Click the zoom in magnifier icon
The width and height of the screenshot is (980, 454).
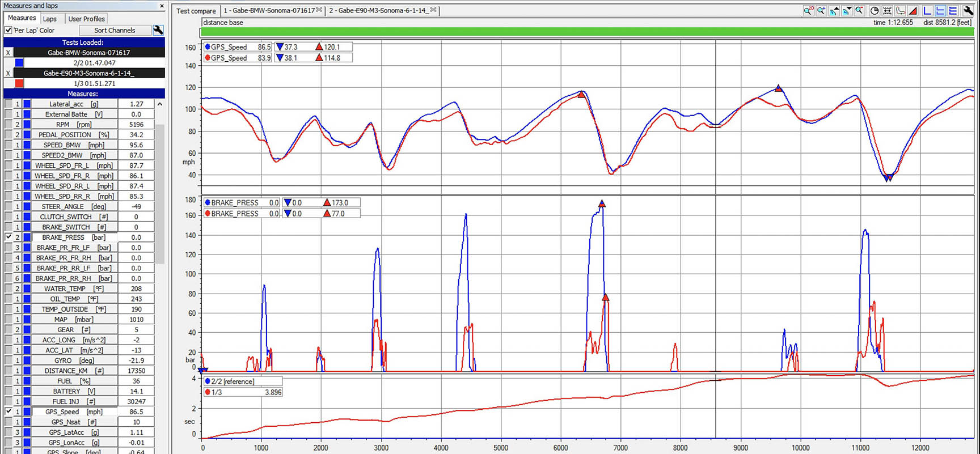click(x=821, y=11)
